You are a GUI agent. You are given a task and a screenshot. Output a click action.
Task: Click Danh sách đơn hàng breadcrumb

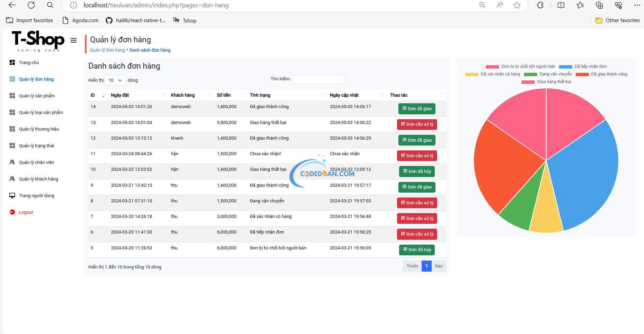[150, 50]
